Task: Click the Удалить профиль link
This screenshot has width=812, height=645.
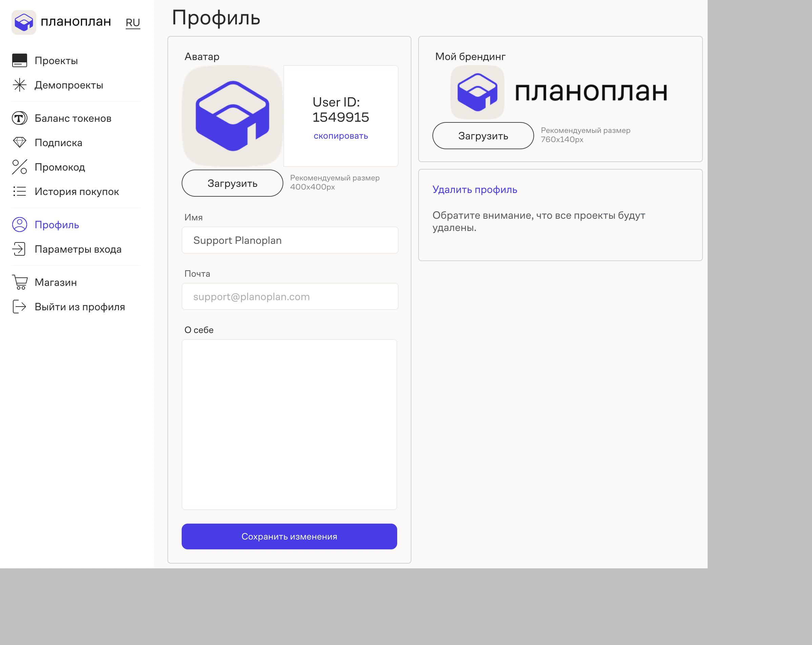Action: pyautogui.click(x=475, y=190)
